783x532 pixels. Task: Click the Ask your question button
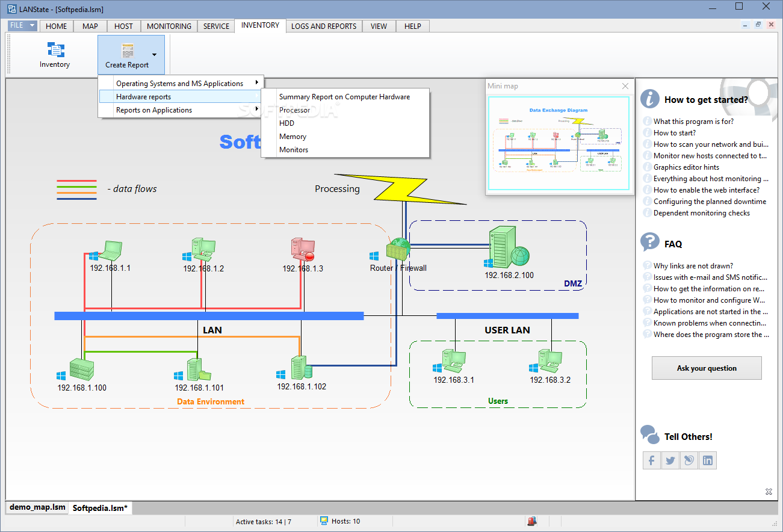click(707, 368)
